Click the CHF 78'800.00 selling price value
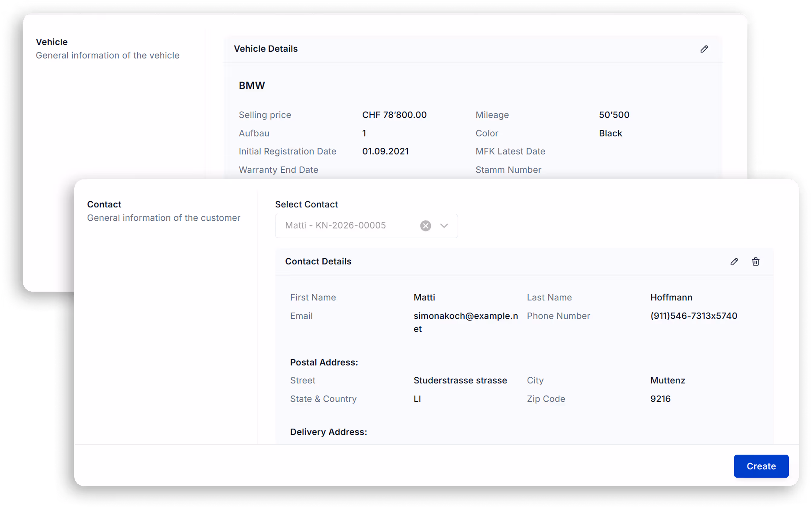 click(x=394, y=115)
